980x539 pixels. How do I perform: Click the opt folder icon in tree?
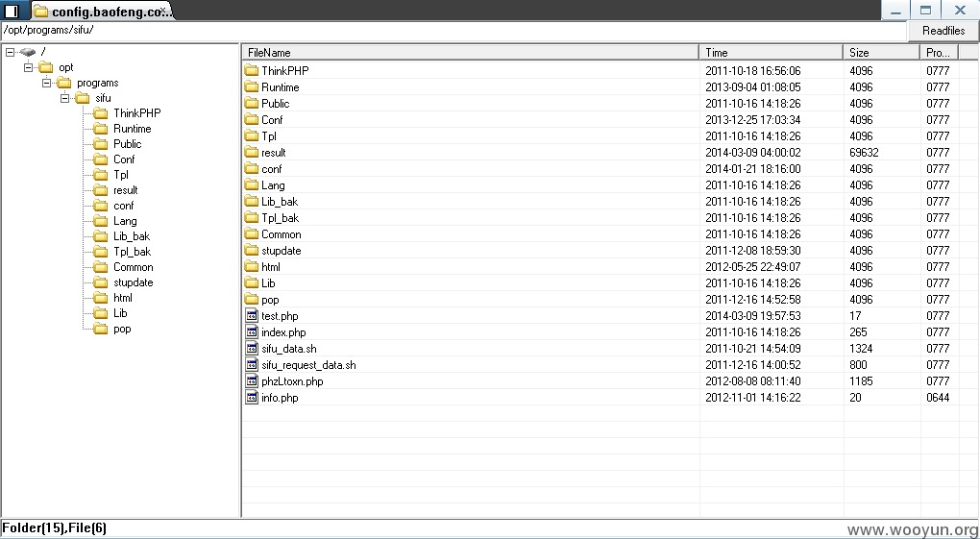(x=45, y=67)
